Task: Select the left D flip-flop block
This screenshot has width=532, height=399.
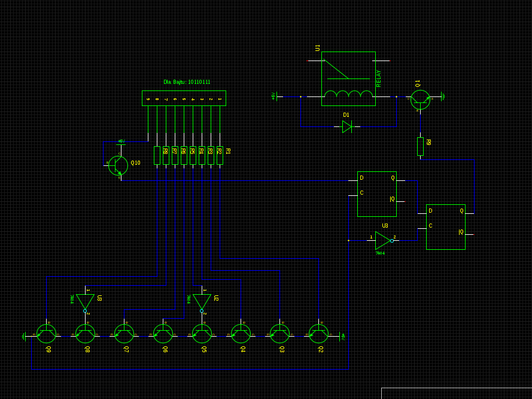Action: pyautogui.click(x=376, y=194)
